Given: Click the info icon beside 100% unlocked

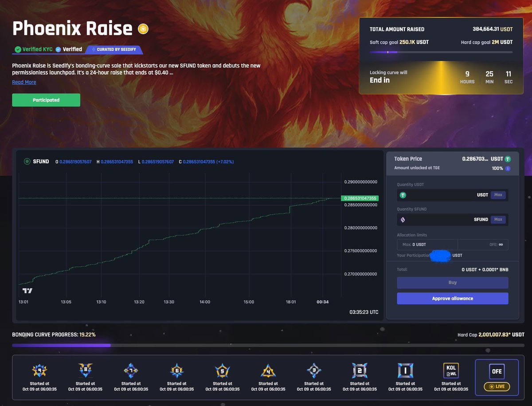Looking at the screenshot, I should coord(508,169).
